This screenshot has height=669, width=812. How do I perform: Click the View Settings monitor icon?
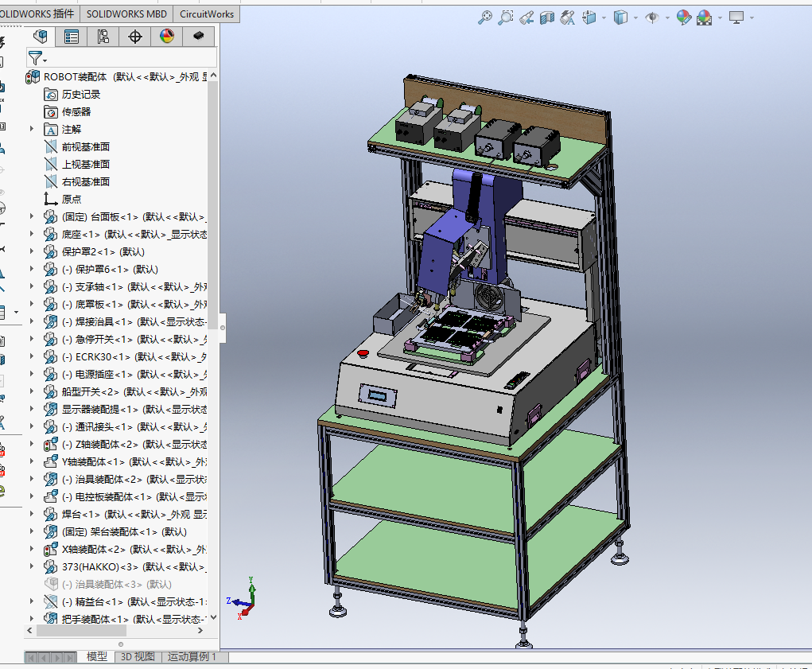(736, 18)
